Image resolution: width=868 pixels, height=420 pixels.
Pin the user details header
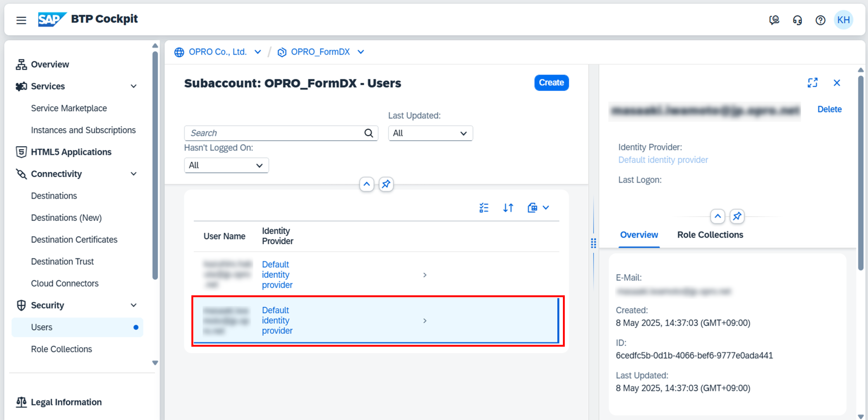[x=737, y=216]
